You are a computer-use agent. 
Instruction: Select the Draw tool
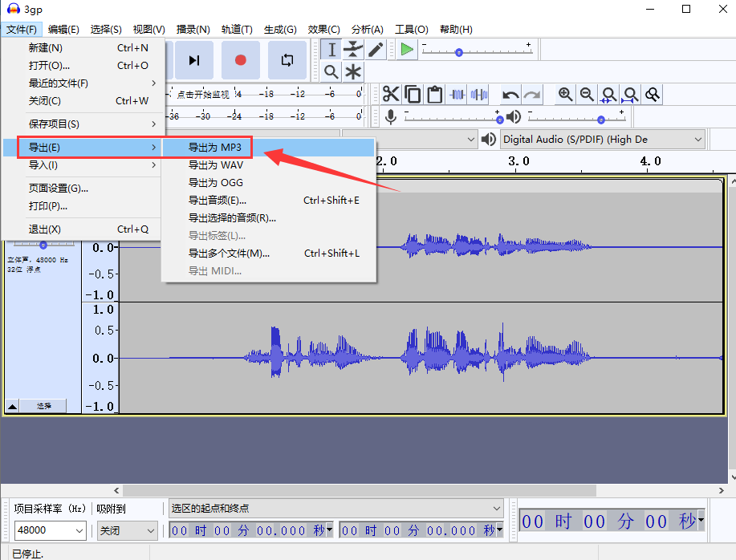click(374, 49)
